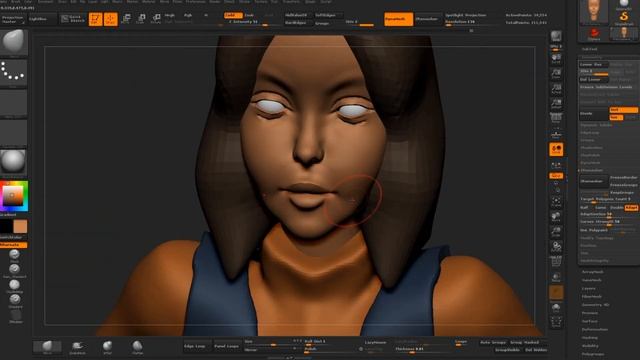The image size is (640, 360).
Task: Toggle the orange Alternate button
Action: pyautogui.click(x=13, y=245)
